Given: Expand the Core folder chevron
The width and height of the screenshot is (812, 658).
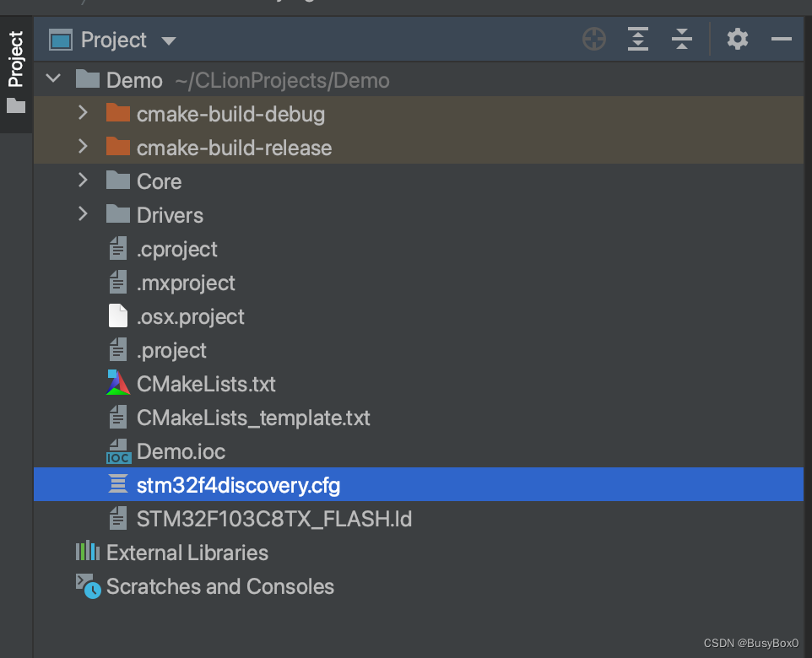Looking at the screenshot, I should 83,181.
